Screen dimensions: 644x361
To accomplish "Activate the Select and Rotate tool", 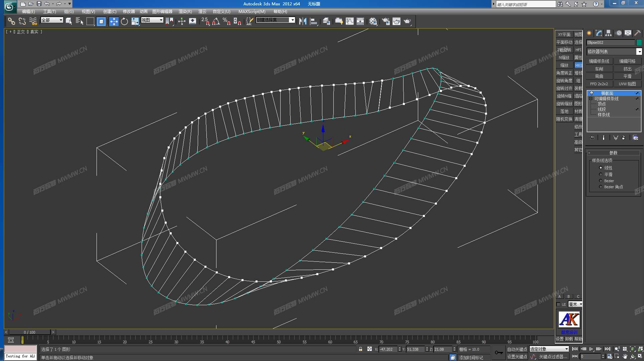I will [x=124, y=21].
